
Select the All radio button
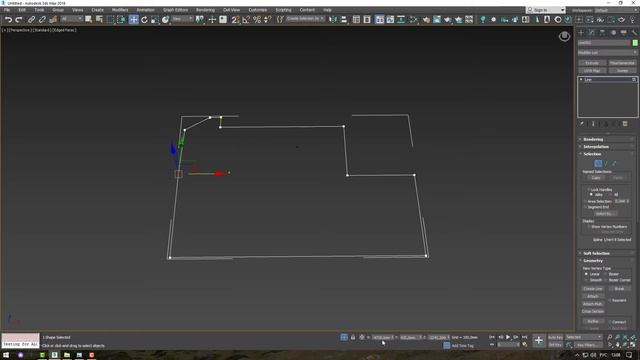click(611, 195)
